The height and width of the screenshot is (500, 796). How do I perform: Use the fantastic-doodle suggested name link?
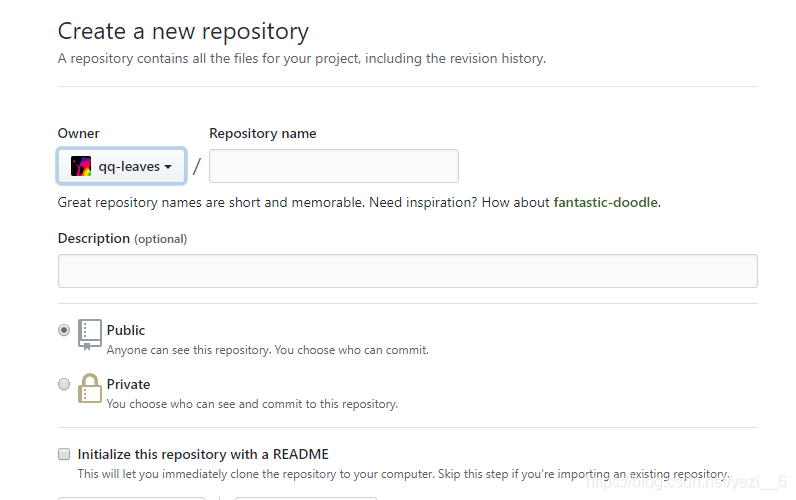point(606,202)
